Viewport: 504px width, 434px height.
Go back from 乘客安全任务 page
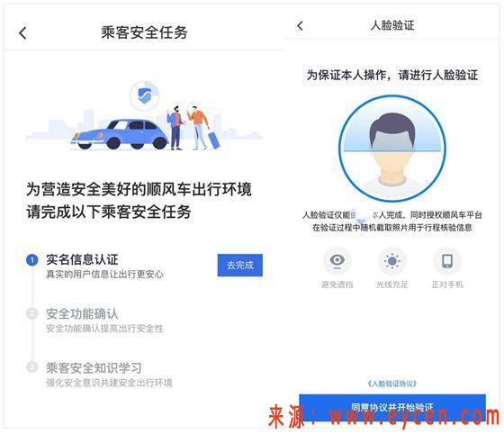tap(22, 32)
